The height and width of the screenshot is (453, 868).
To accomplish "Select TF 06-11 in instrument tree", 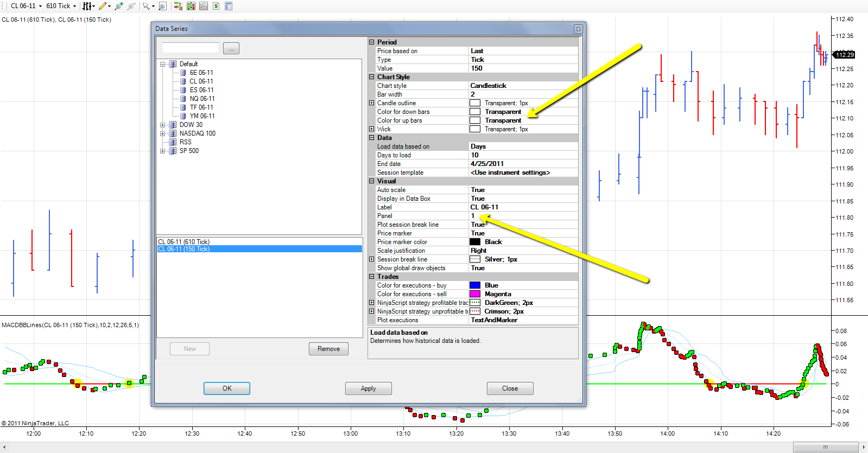I will [x=201, y=107].
